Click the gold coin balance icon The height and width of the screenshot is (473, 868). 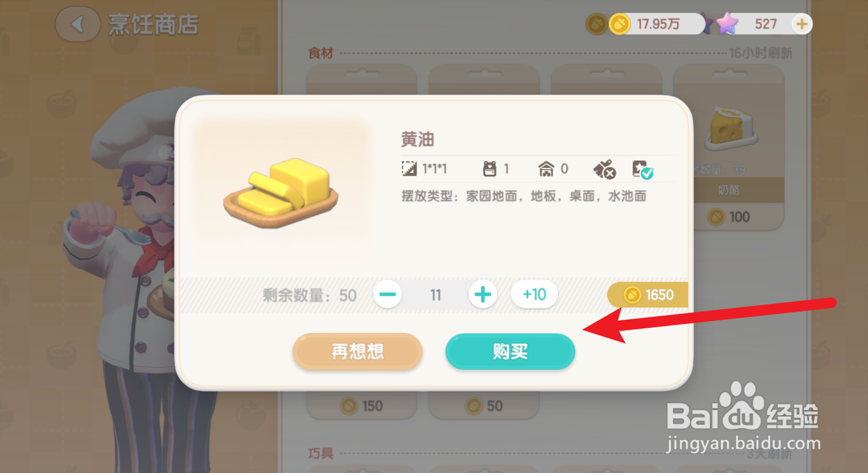[619, 24]
